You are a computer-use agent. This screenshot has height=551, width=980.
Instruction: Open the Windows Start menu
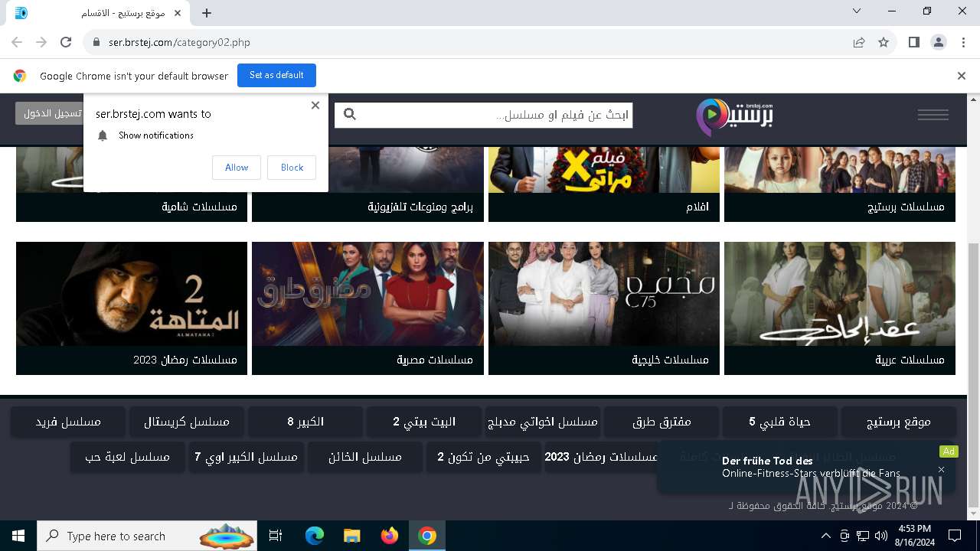tap(18, 536)
